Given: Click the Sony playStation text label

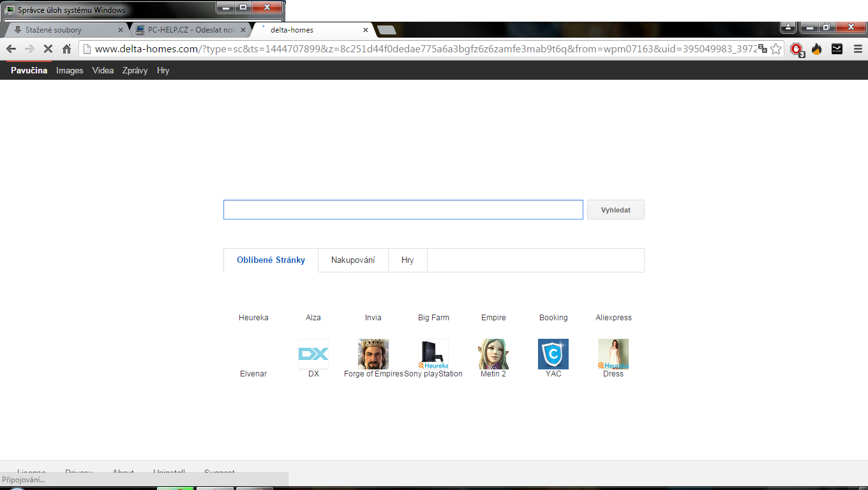Looking at the screenshot, I should pos(433,374).
